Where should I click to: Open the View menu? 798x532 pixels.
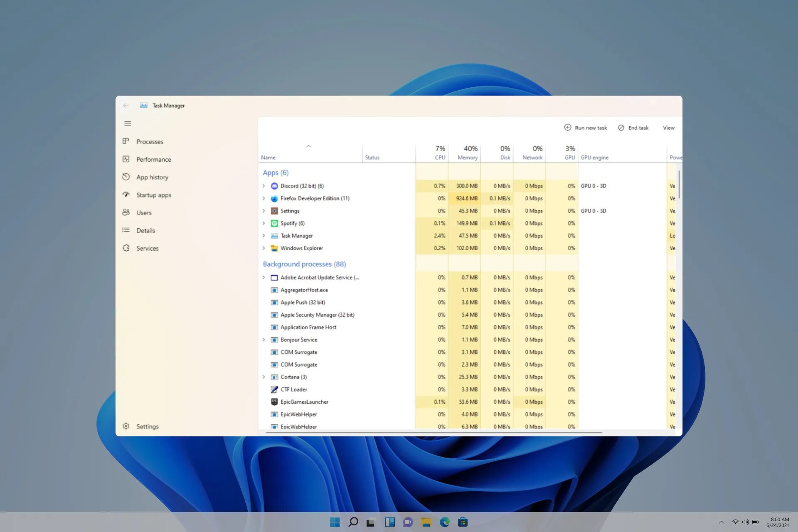pyautogui.click(x=668, y=128)
